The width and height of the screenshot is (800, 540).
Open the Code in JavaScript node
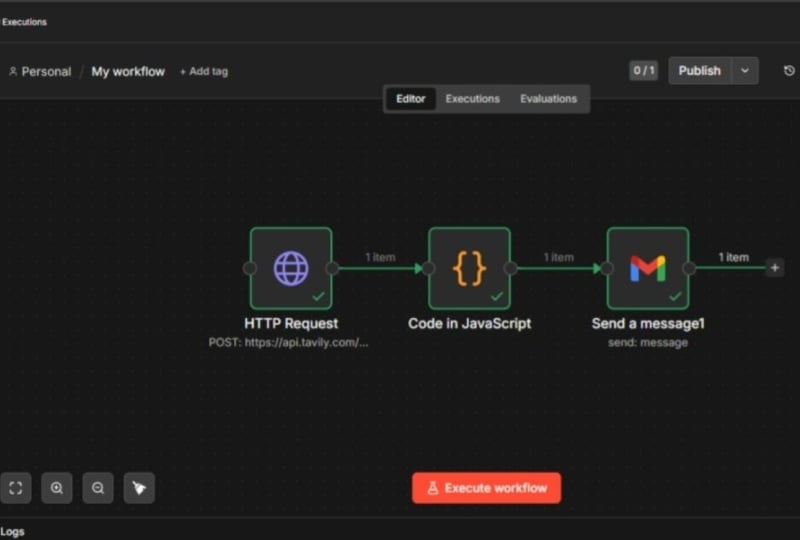469,268
